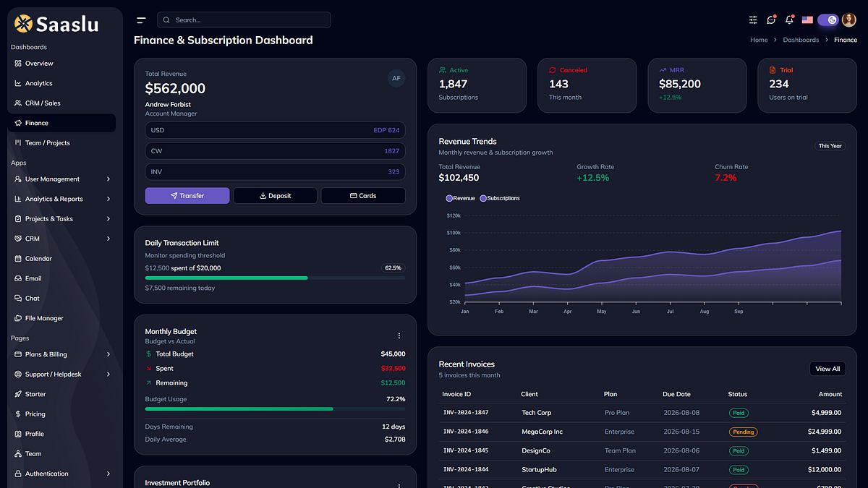Expand the User Management submenu chevron
Screen dimensions: 868x488
click(x=109, y=179)
